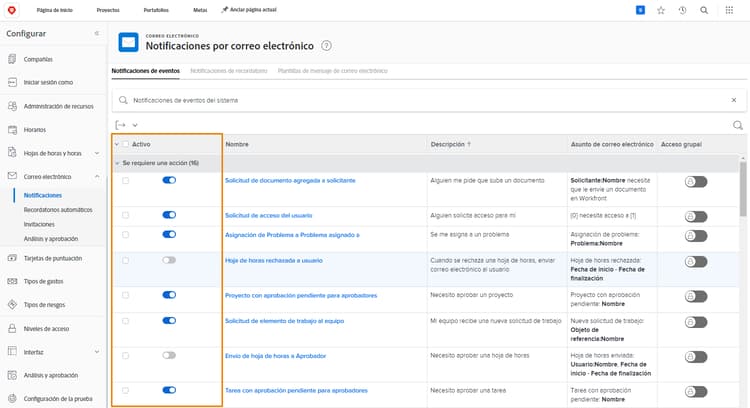Open Proyectos in top menu
The image size is (750, 408).
108,10
